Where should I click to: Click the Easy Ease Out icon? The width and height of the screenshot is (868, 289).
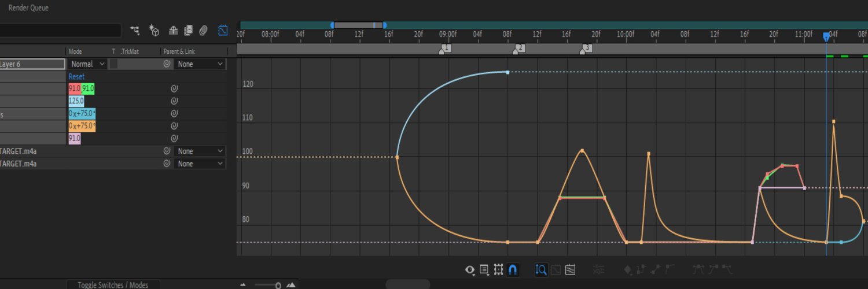point(727,269)
